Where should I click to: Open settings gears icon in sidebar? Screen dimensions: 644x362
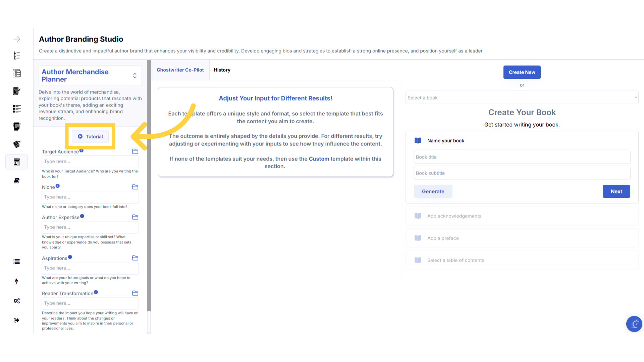16,301
